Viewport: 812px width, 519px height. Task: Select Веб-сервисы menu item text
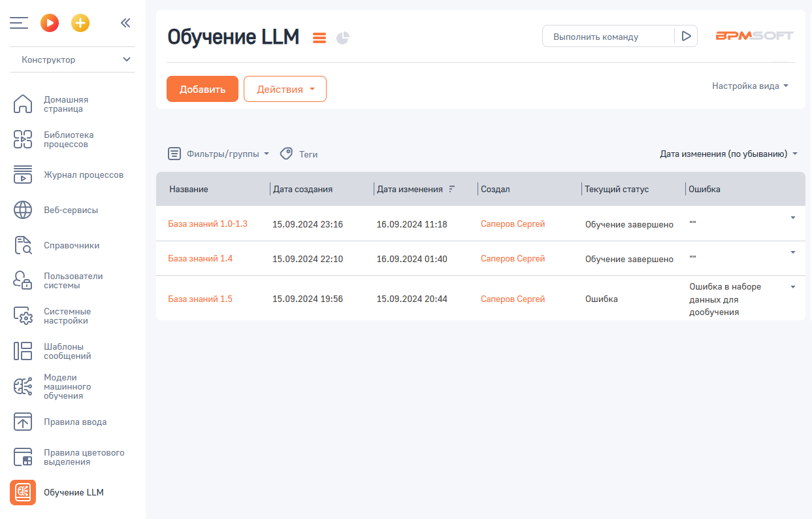[x=71, y=210]
